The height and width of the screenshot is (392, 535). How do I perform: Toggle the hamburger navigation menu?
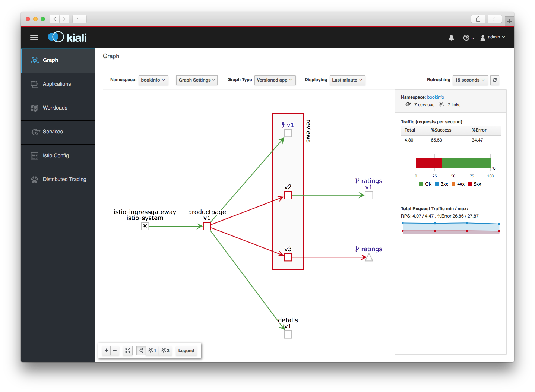[34, 38]
